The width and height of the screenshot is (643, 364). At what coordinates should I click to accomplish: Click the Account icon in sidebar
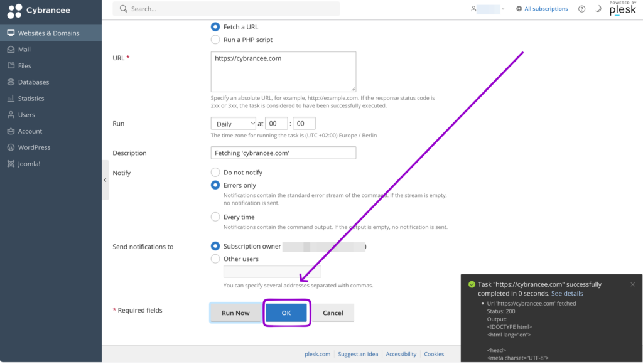[11, 131]
